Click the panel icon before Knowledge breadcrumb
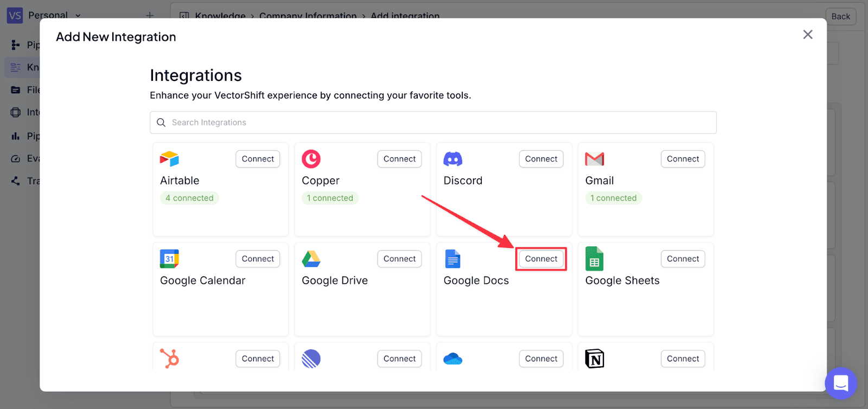The image size is (868, 409). pos(184,16)
